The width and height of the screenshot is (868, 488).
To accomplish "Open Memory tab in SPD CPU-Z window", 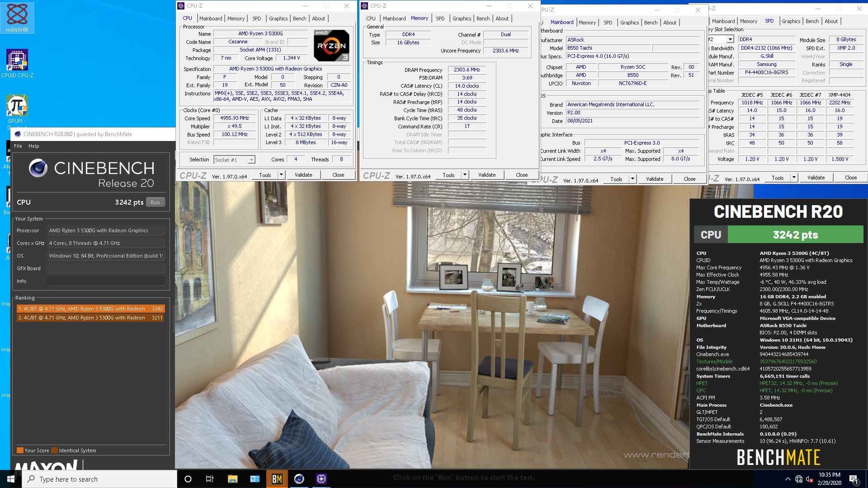I will 749,21.
